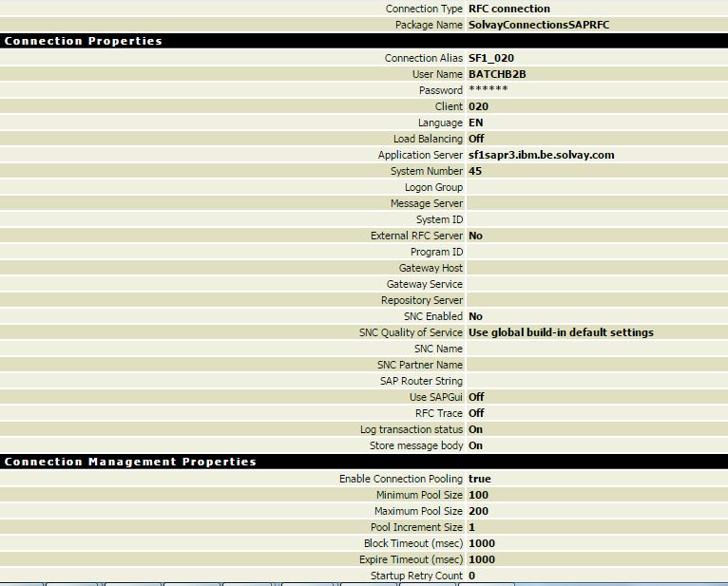
Task: Click the 'Startup Retry Count' label
Action: [x=416, y=576]
